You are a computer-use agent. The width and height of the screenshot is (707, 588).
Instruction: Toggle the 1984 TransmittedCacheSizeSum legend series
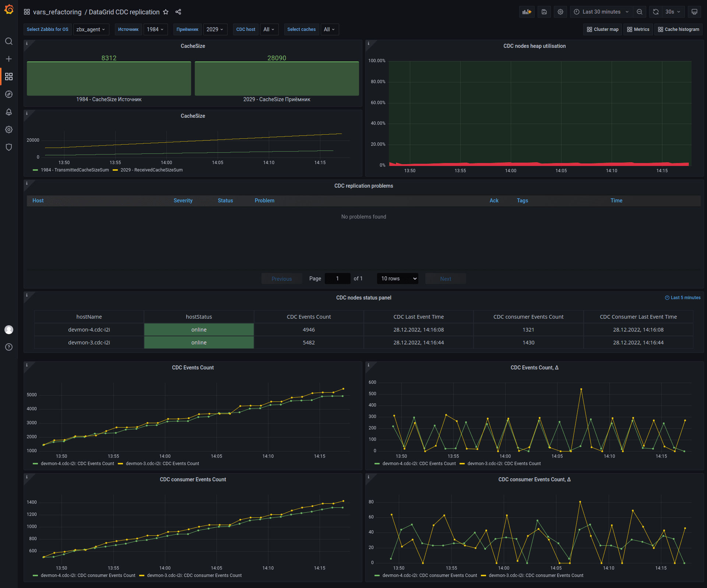click(x=74, y=170)
